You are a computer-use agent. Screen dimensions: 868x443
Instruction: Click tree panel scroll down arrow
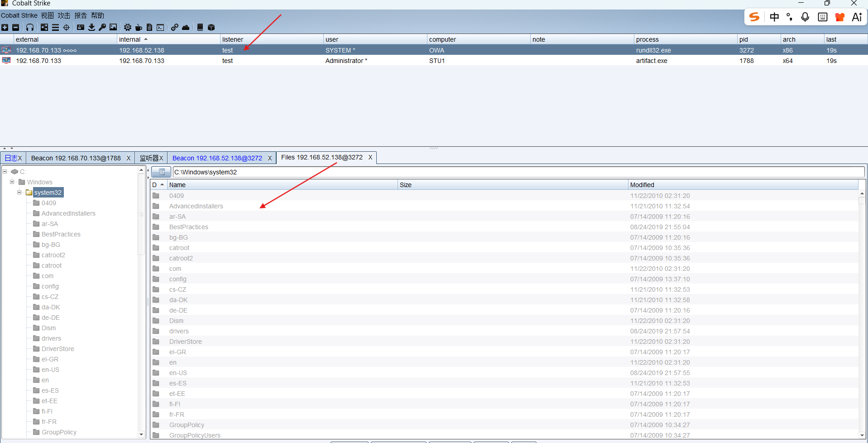pos(141,434)
